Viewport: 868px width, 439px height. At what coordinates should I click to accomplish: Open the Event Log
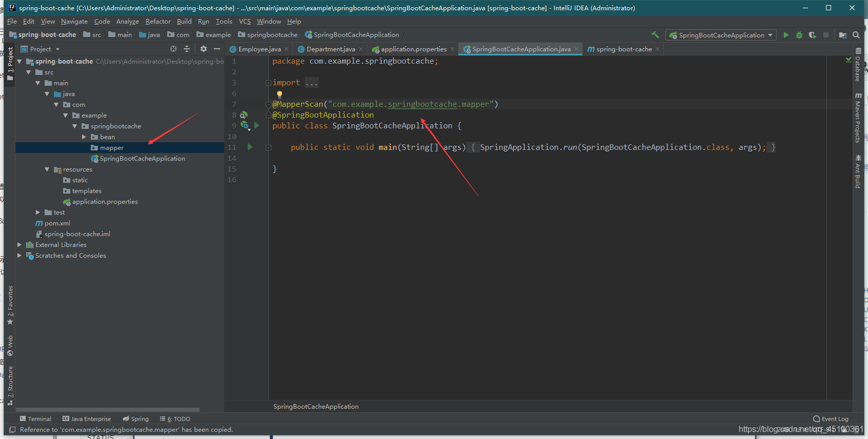coord(831,419)
